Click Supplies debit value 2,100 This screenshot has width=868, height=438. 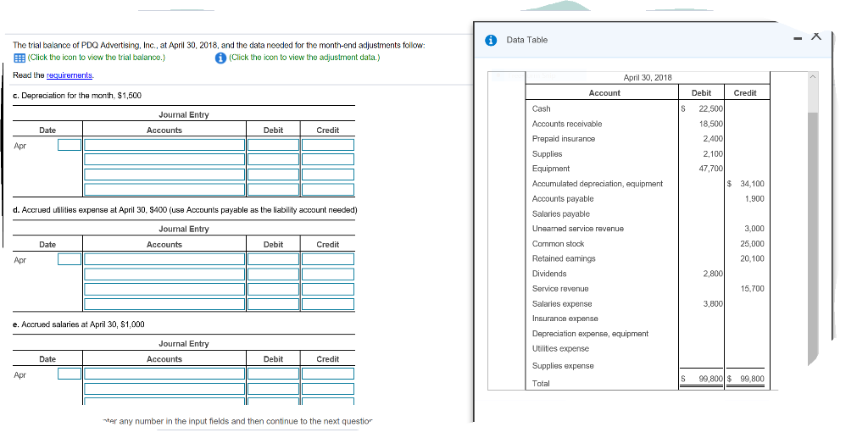tap(713, 153)
